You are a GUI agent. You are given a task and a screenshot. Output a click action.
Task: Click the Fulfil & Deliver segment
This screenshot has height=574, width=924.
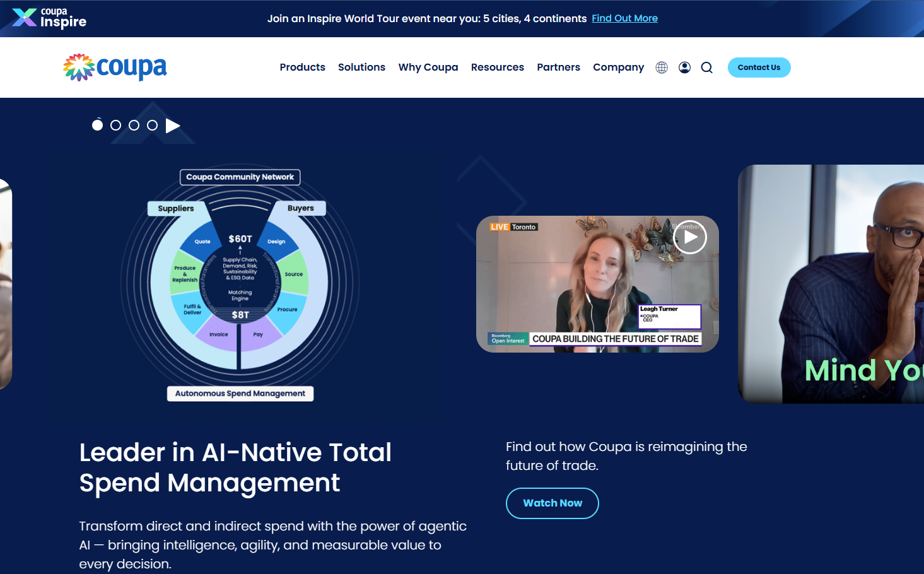192,310
